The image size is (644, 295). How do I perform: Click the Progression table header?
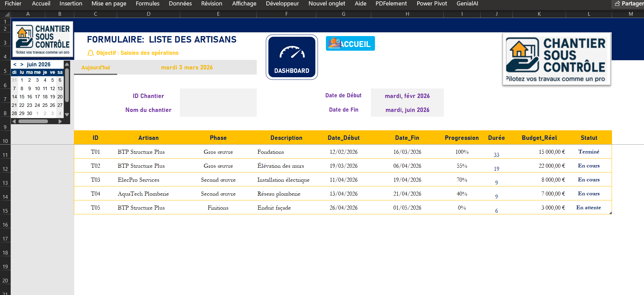click(462, 138)
